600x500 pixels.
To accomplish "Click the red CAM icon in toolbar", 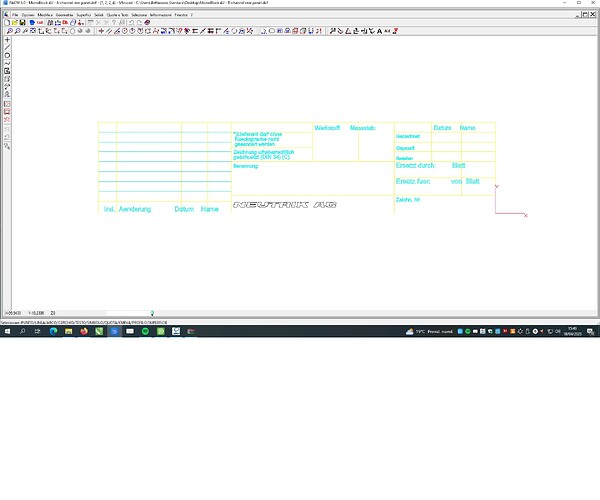I will pyautogui.click(x=40, y=23).
